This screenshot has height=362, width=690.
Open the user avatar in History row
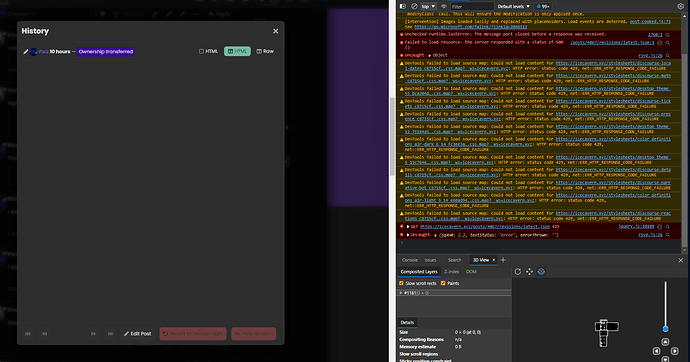point(33,52)
